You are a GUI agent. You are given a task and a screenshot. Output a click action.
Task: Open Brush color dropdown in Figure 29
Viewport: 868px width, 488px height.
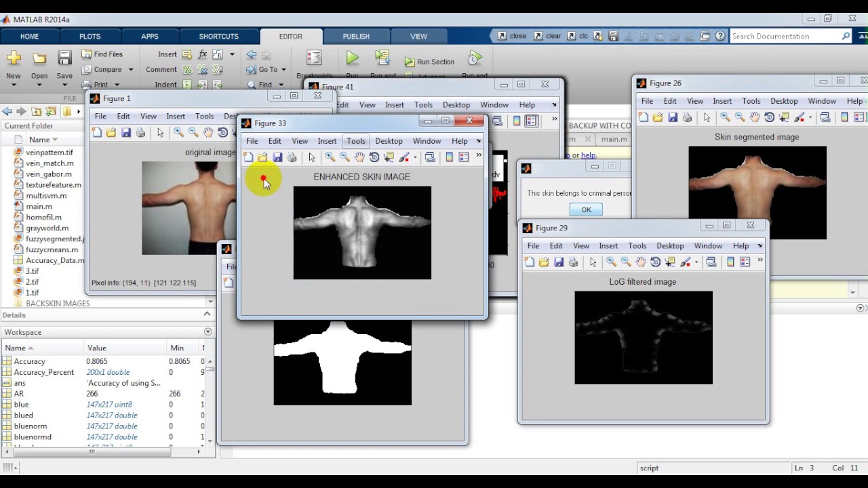696,263
